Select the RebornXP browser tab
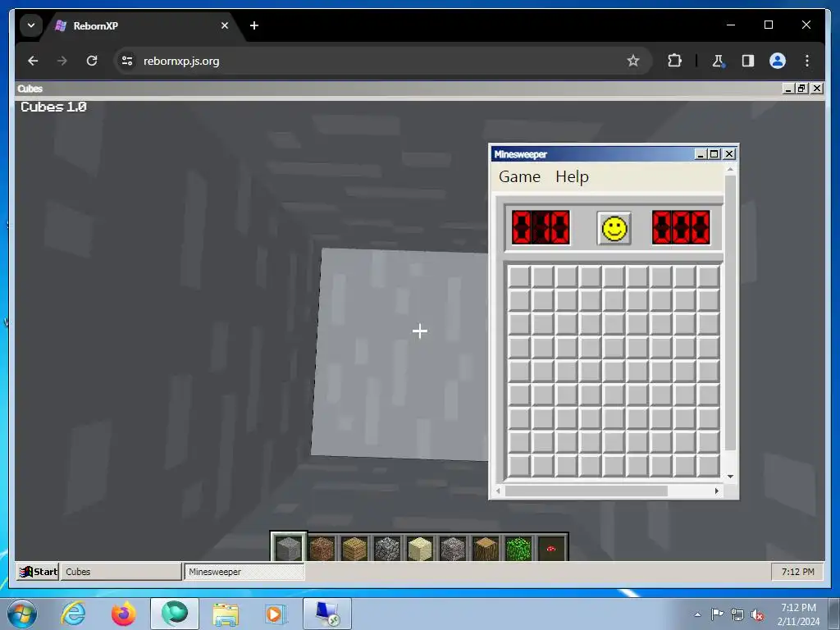Viewport: 840px width, 630px height. [x=144, y=25]
